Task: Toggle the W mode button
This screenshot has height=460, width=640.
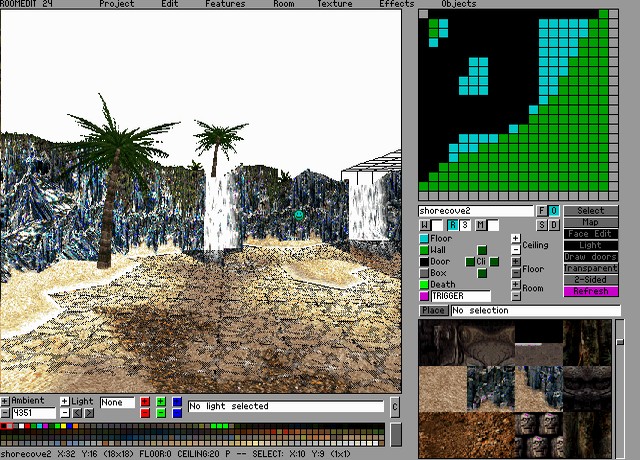Action: point(425,225)
